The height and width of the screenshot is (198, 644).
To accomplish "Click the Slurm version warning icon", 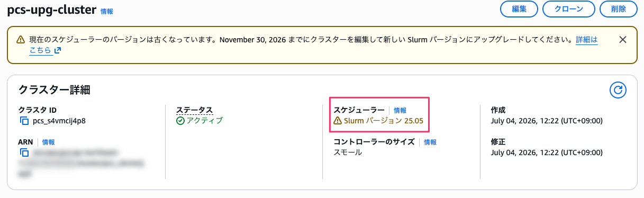I will click(338, 121).
